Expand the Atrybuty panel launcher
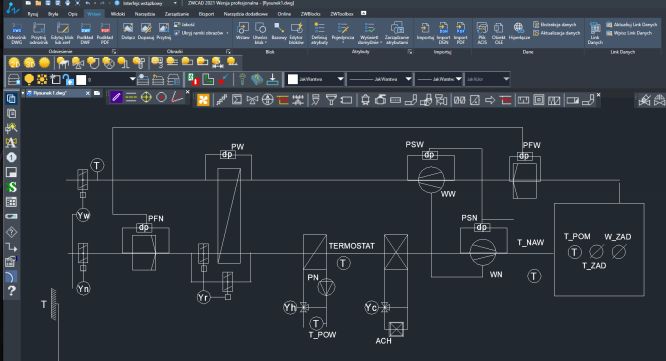This screenshot has width=666, height=361. point(410,52)
